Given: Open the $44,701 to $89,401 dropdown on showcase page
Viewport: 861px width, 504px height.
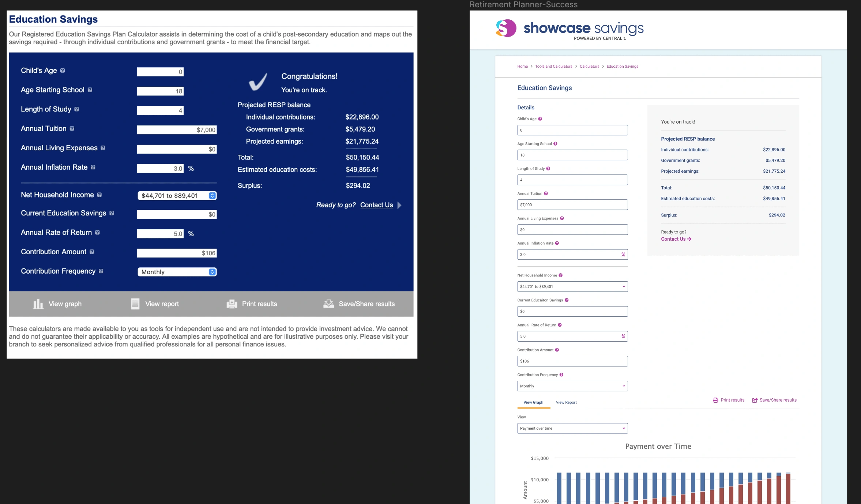Looking at the screenshot, I should [x=572, y=287].
